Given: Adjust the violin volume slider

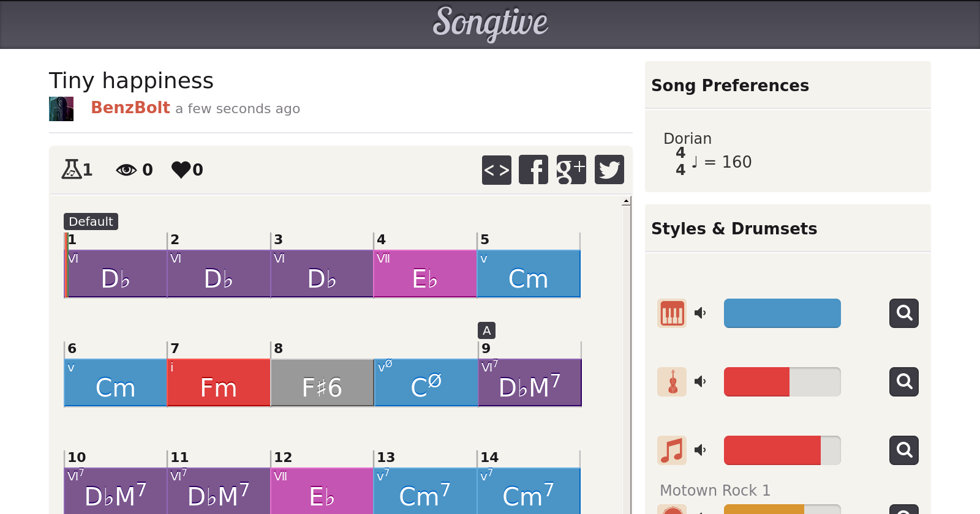Looking at the screenshot, I should (782, 382).
